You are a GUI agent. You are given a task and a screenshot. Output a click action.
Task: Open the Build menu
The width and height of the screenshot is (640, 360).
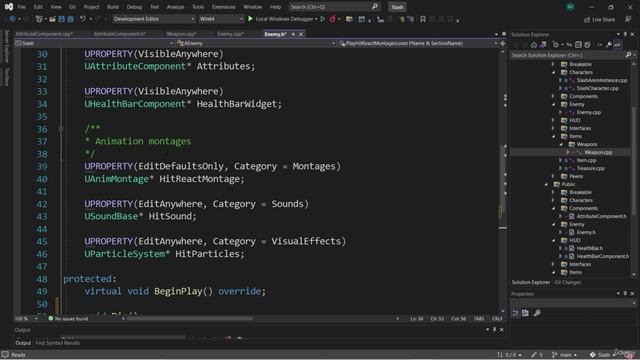(113, 7)
